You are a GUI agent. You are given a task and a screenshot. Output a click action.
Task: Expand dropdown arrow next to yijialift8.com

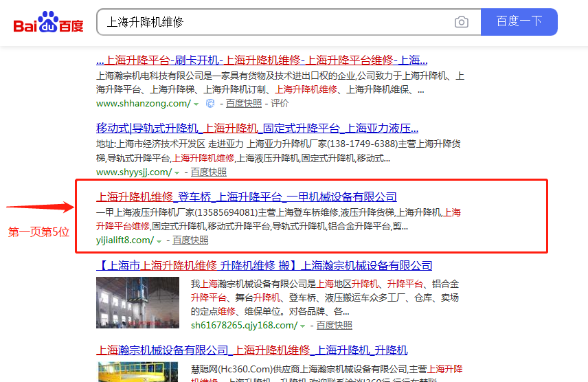pos(159,240)
